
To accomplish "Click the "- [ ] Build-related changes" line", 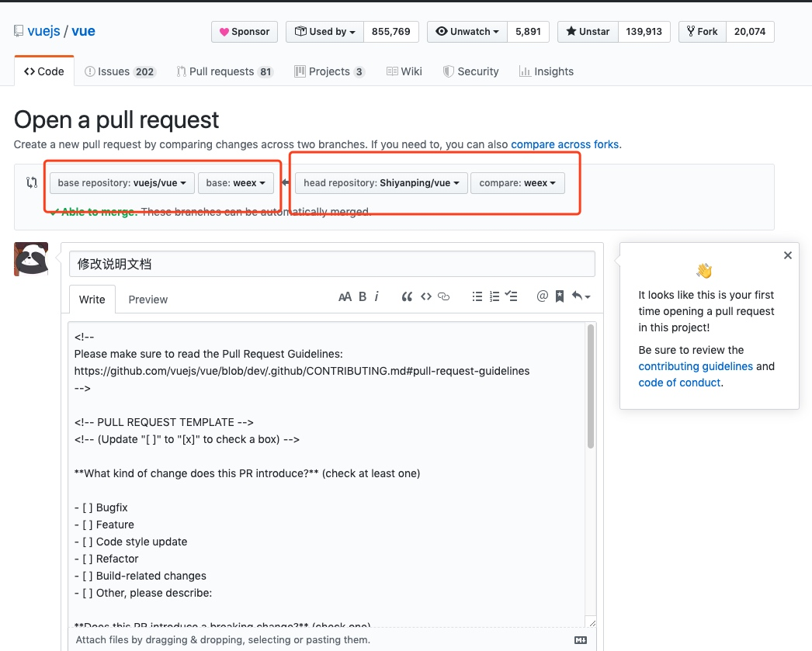I will tap(140, 576).
